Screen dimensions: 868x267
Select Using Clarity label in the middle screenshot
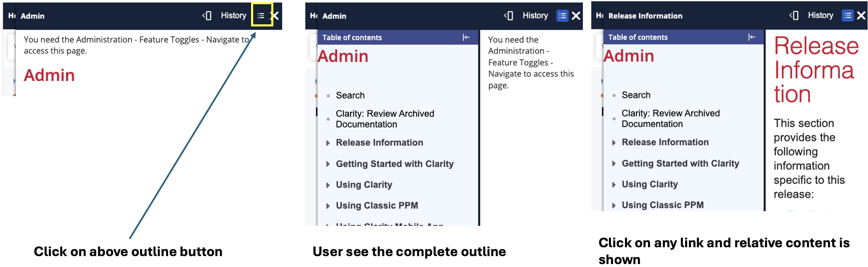coord(364,185)
